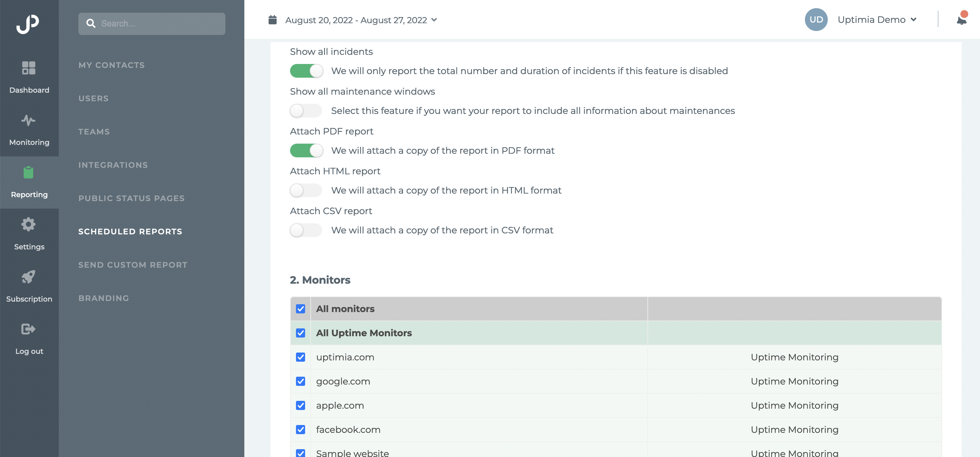Click the Monitoring label in the sidebar
This screenshot has height=457, width=980.
[x=29, y=142]
